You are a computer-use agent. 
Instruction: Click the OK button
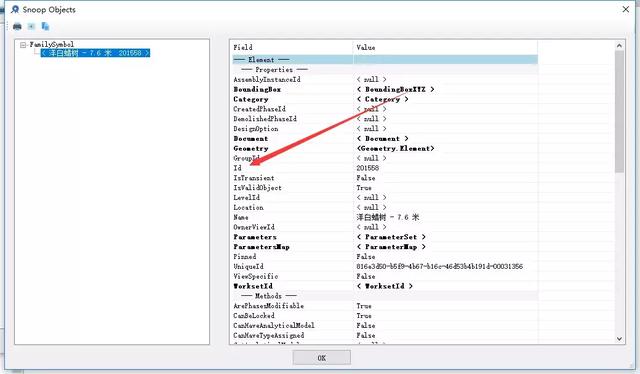point(322,358)
